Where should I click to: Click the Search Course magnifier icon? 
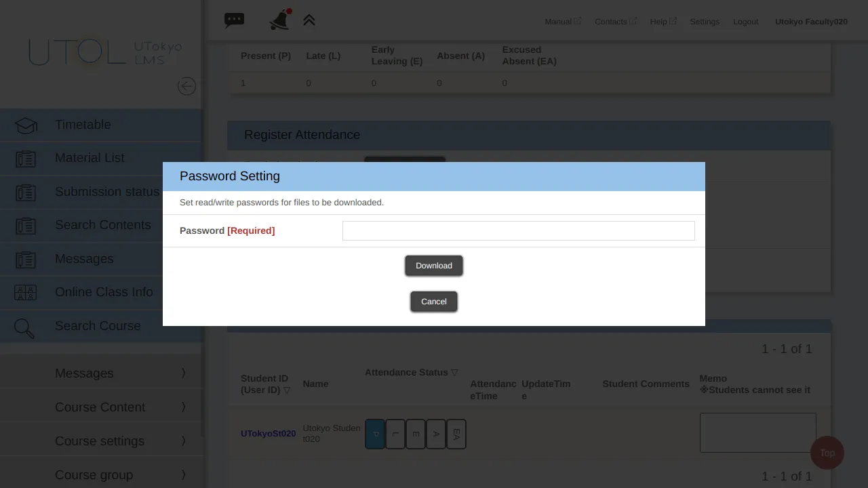tap(25, 328)
